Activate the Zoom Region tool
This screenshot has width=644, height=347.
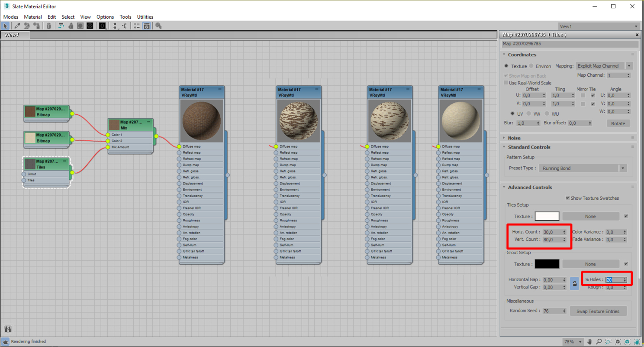(609, 342)
